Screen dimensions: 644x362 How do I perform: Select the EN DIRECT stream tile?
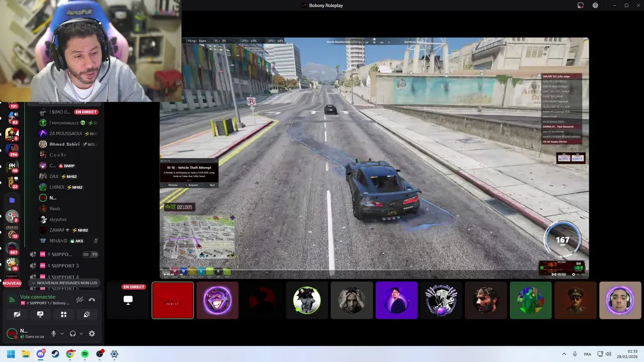[x=128, y=300]
